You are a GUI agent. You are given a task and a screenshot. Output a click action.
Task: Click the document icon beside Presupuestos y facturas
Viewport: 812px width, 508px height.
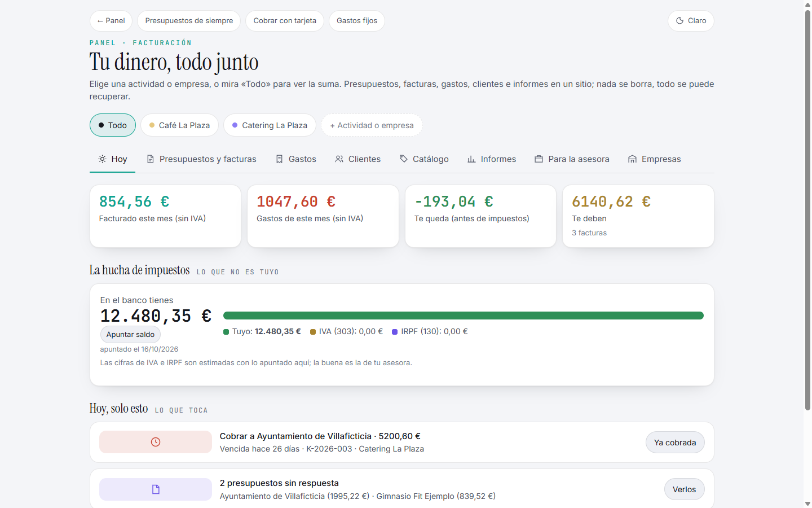point(151,159)
